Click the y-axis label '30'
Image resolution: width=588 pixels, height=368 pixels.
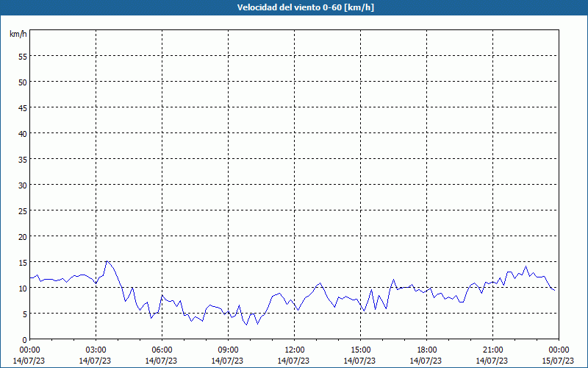[x=23, y=185]
